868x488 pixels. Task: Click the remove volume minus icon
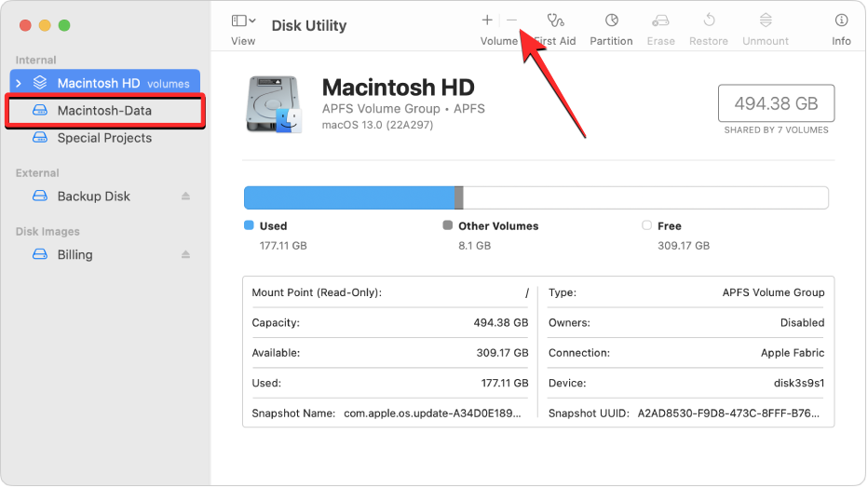pos(511,20)
